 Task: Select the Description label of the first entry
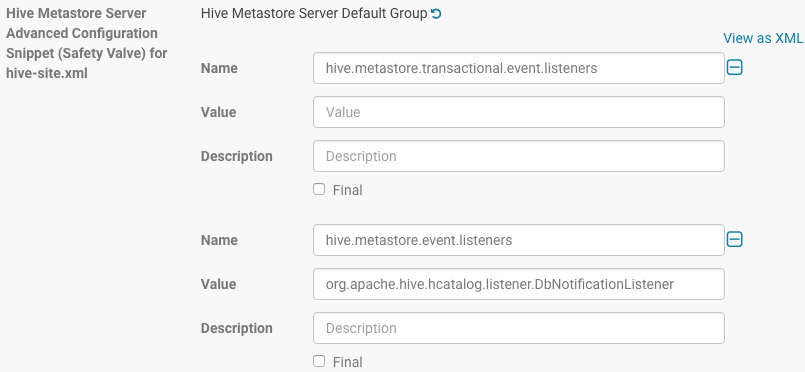(237, 156)
